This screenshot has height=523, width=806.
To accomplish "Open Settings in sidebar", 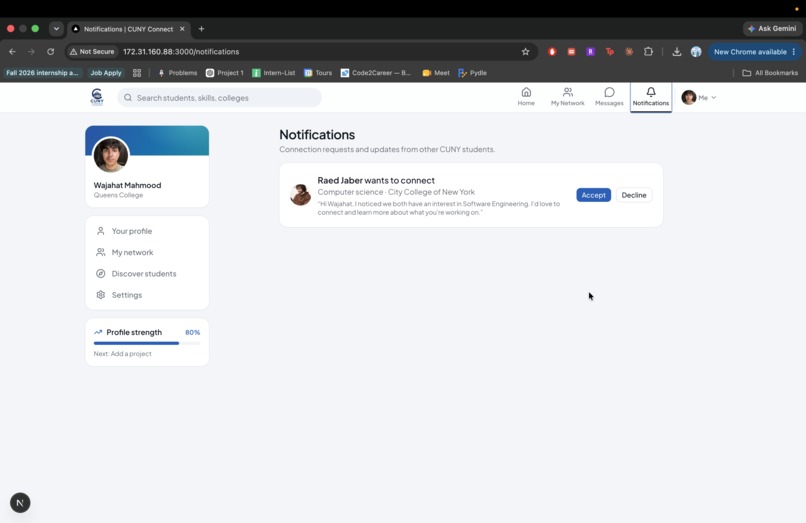I will point(147,295).
